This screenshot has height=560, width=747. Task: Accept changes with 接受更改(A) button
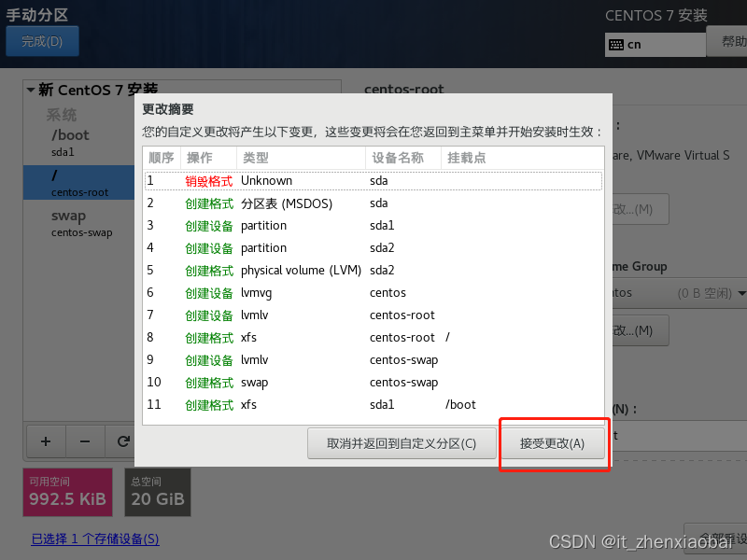coord(553,443)
